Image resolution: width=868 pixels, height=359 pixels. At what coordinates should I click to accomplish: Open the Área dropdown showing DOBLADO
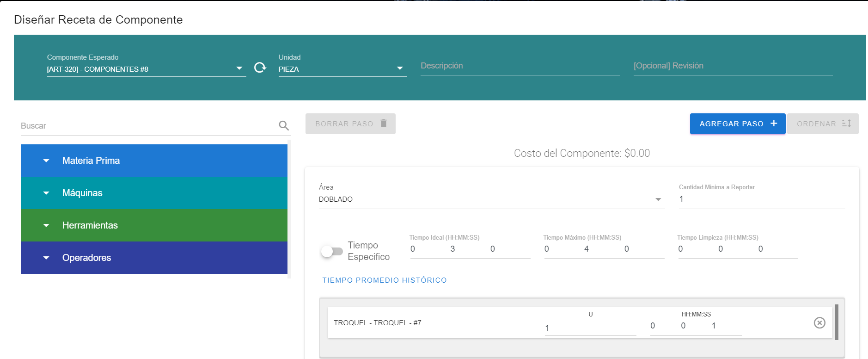658,199
